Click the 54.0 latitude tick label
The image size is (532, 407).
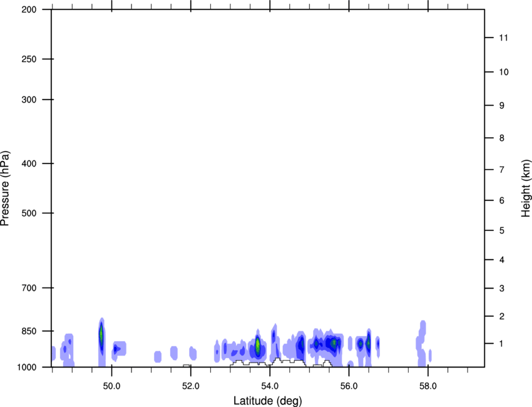(270, 386)
